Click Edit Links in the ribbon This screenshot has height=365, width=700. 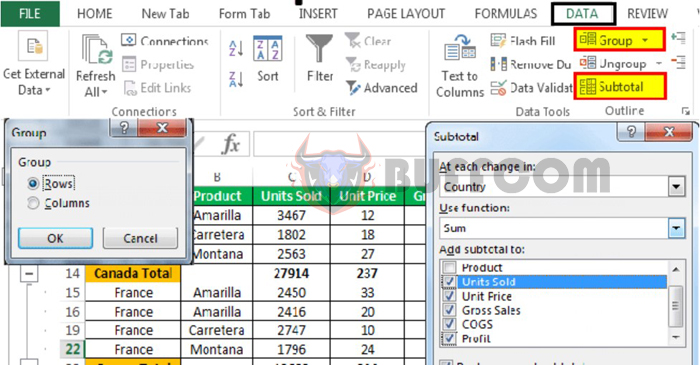tap(157, 88)
